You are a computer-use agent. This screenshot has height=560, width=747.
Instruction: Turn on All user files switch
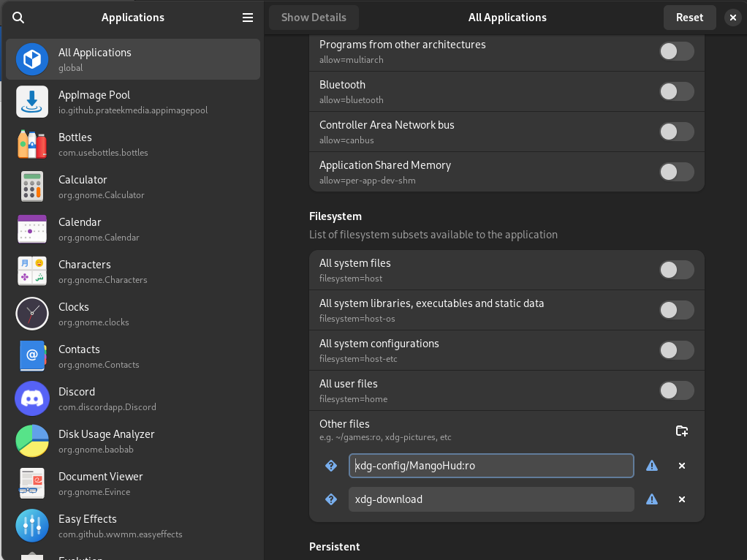click(x=676, y=390)
